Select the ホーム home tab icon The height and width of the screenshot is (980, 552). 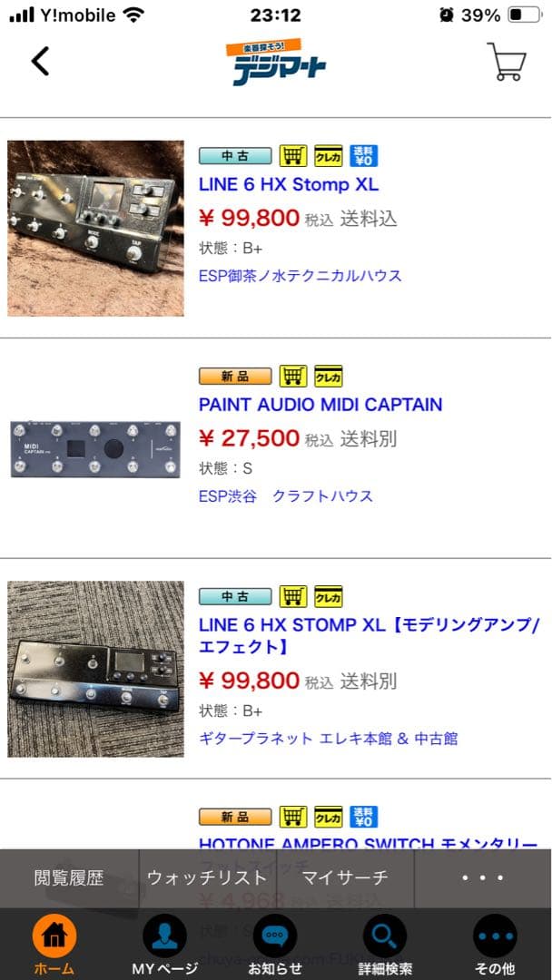click(54, 936)
